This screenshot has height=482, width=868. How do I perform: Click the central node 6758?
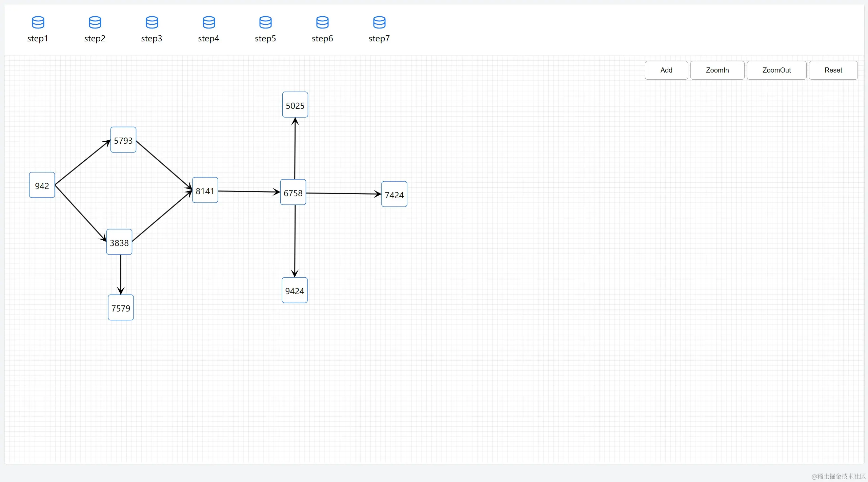pyautogui.click(x=293, y=192)
